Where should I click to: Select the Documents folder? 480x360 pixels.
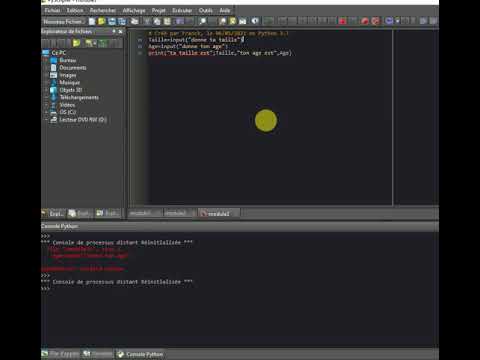[x=73, y=68]
